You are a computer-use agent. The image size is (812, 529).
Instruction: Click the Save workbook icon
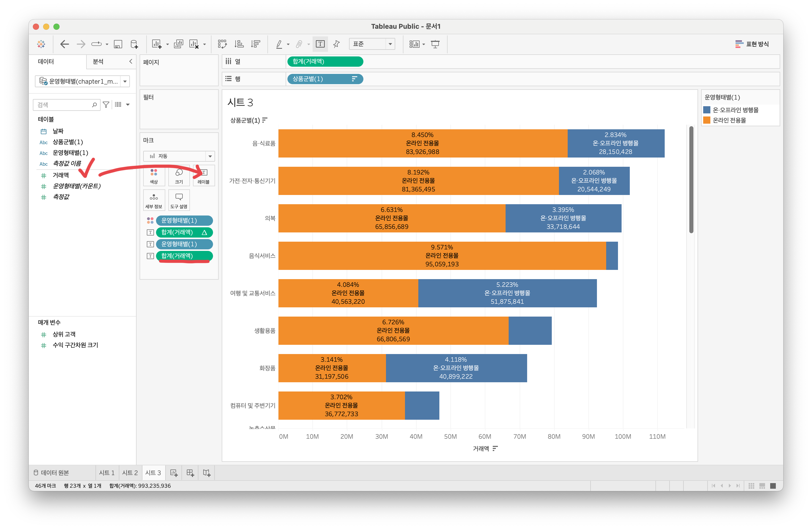(118, 44)
